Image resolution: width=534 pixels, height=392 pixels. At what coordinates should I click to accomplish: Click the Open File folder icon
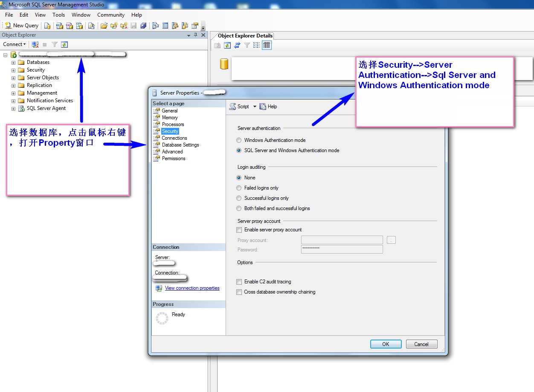click(x=104, y=26)
